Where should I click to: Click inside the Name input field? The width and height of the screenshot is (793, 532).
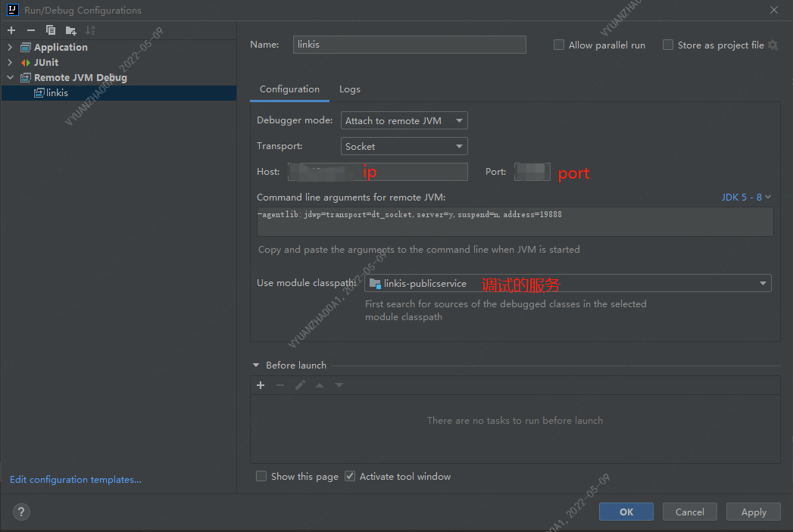(409, 45)
